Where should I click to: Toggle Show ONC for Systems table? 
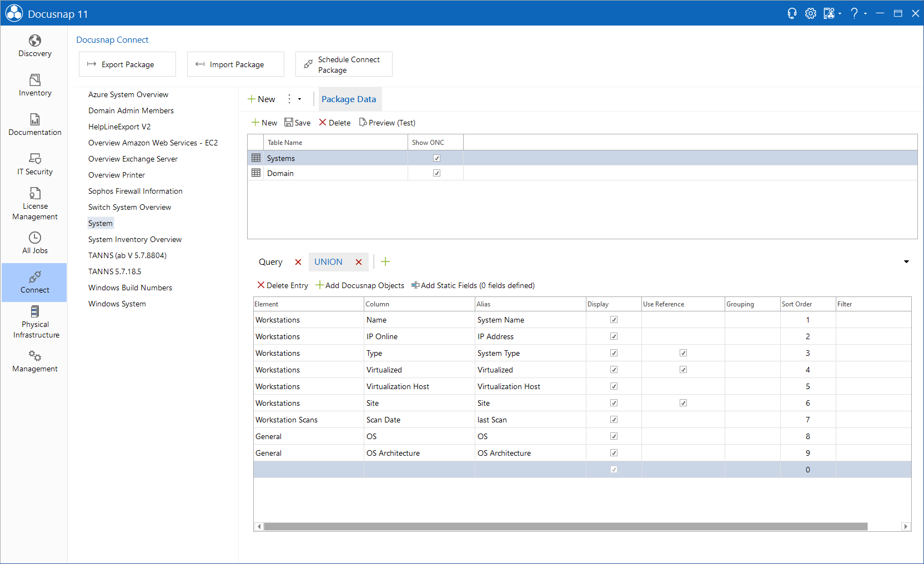tap(436, 158)
